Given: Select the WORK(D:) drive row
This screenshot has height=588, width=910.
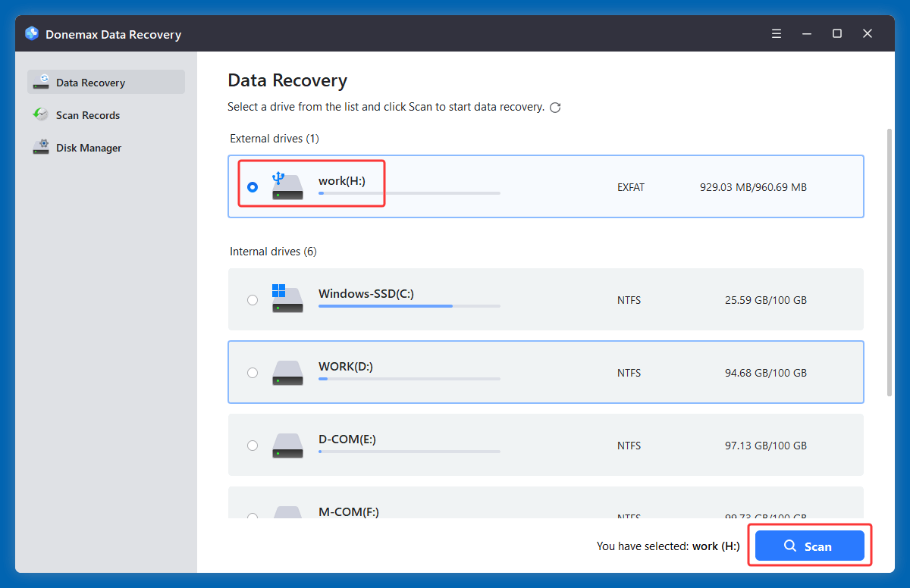Looking at the screenshot, I should tap(546, 372).
